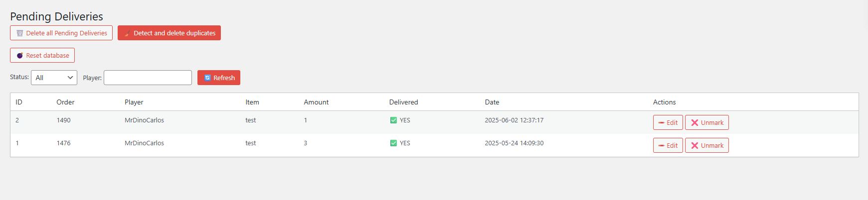
Task: Open the Status filter dropdown
Action: tap(54, 78)
